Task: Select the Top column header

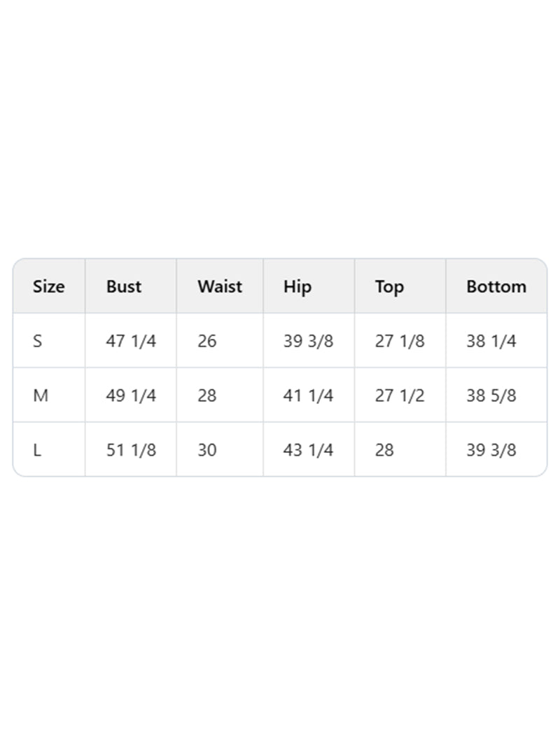Action: pyautogui.click(x=389, y=286)
